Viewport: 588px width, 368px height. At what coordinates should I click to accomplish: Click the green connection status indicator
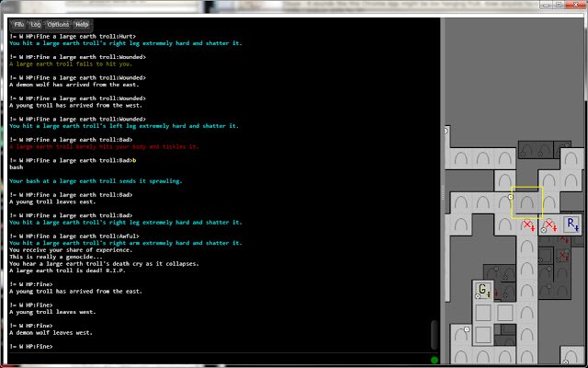pyautogui.click(x=435, y=360)
